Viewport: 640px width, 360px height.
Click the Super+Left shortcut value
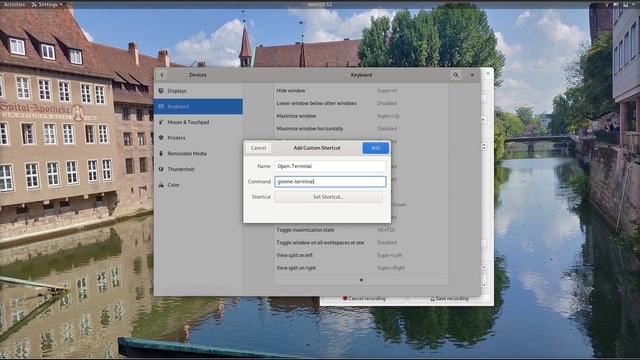(389, 255)
